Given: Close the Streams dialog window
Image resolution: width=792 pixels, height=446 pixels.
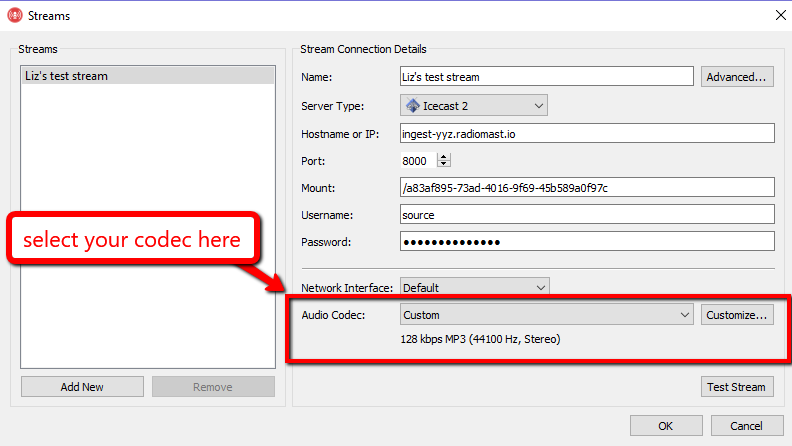Looking at the screenshot, I should (779, 15).
